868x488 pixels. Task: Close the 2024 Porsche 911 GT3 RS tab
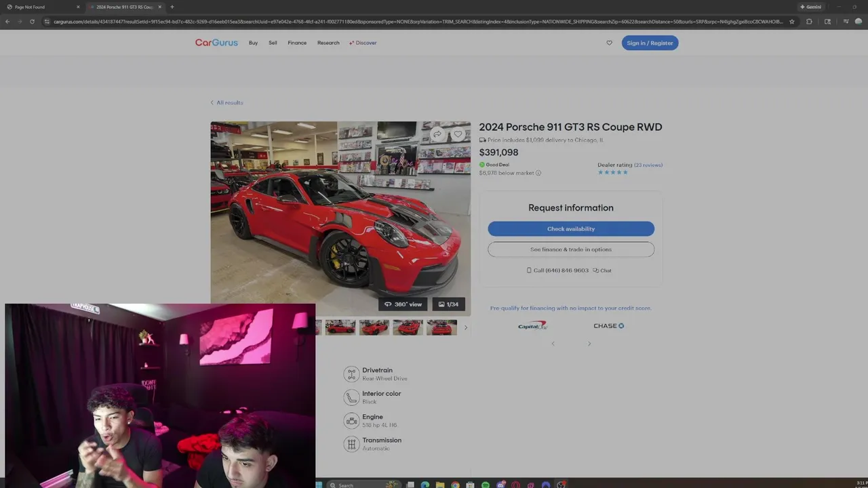pyautogui.click(x=160, y=7)
